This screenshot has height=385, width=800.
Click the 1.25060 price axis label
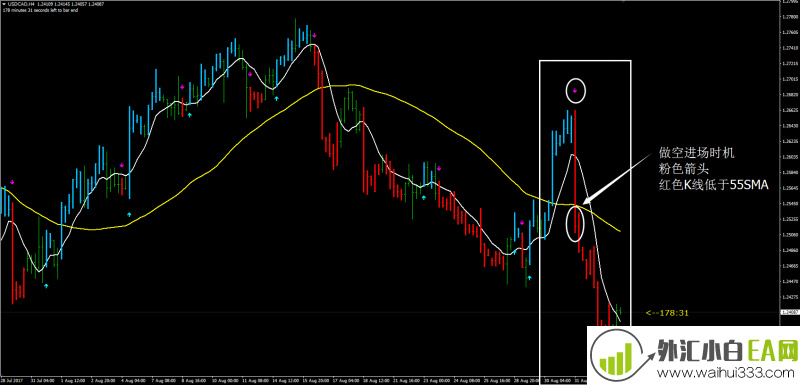click(x=790, y=235)
